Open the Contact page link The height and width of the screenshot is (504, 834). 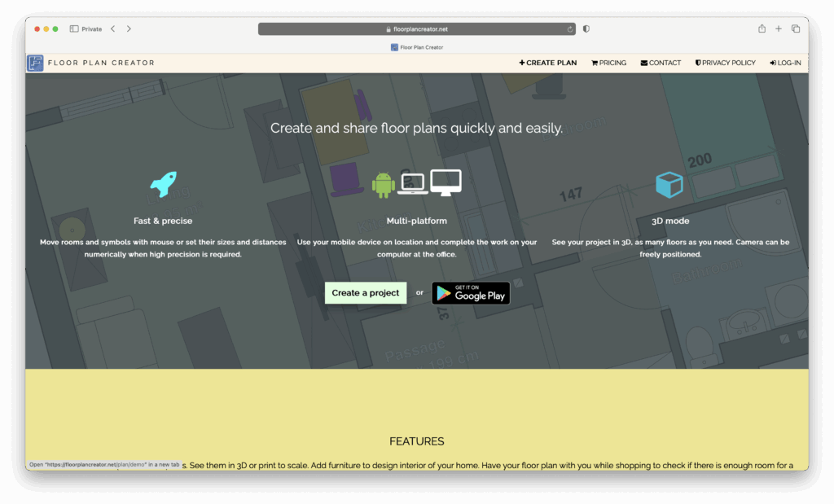click(x=661, y=63)
